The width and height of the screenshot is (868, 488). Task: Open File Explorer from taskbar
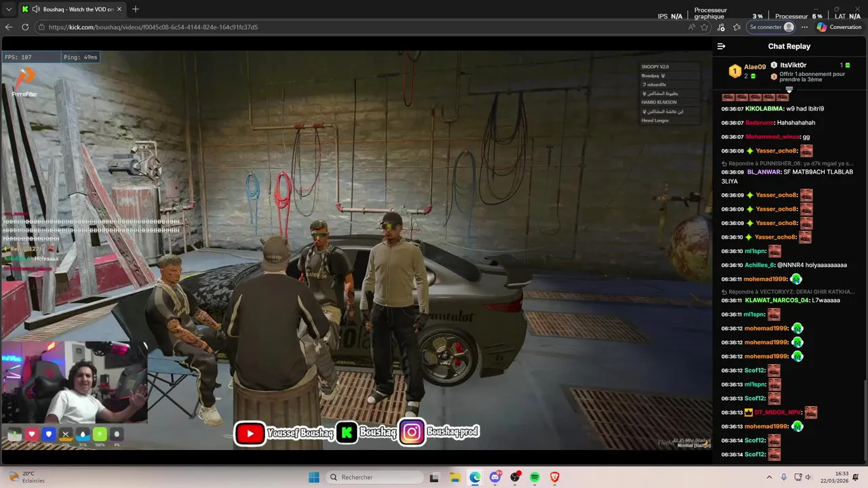point(455,477)
